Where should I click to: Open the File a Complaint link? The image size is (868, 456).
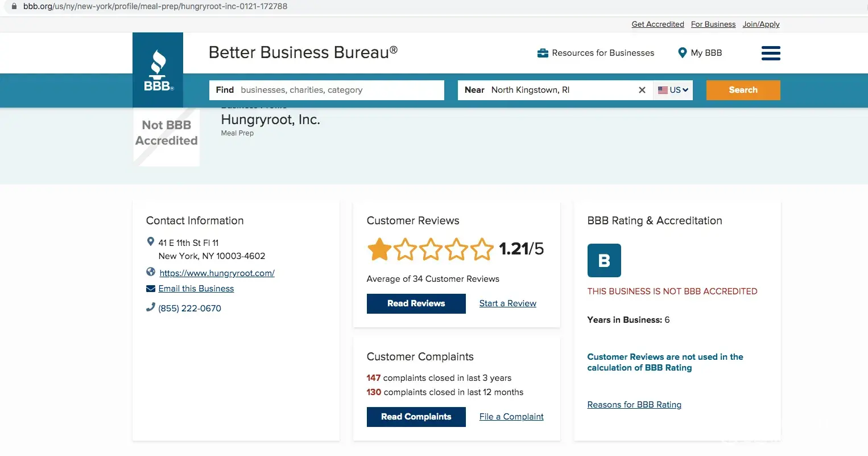511,417
